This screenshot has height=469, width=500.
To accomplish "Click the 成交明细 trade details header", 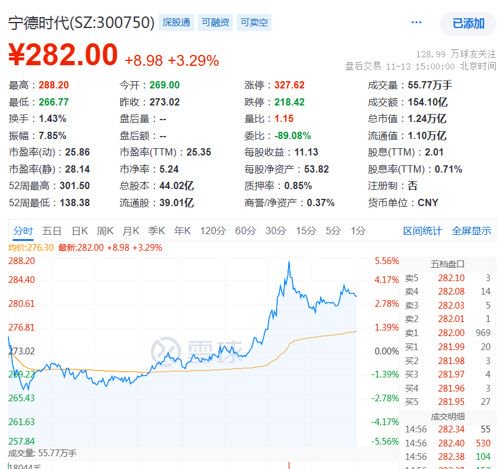I will 448,416.
